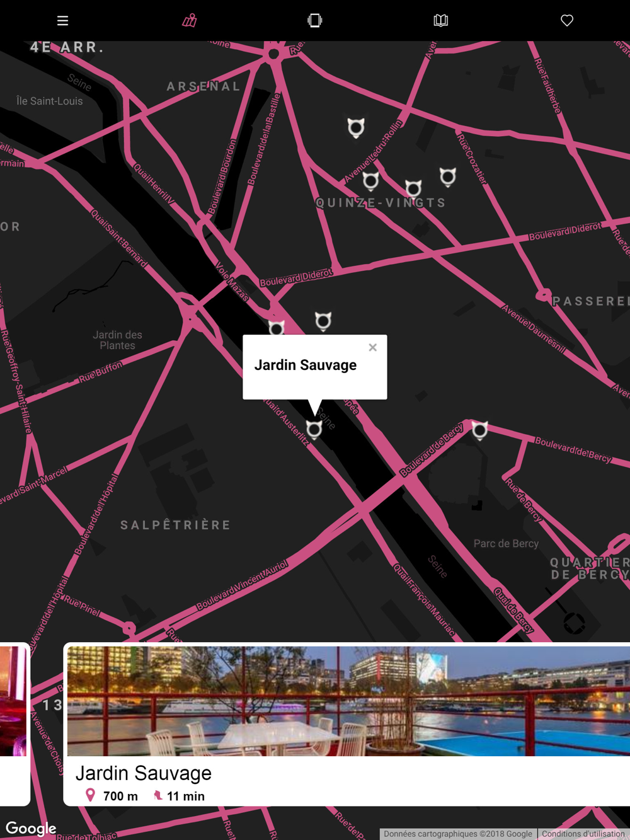The width and height of the screenshot is (630, 840).
Task: Tap the marker on Avenue Ledru-Rollin north
Action: pyautogui.click(x=356, y=128)
